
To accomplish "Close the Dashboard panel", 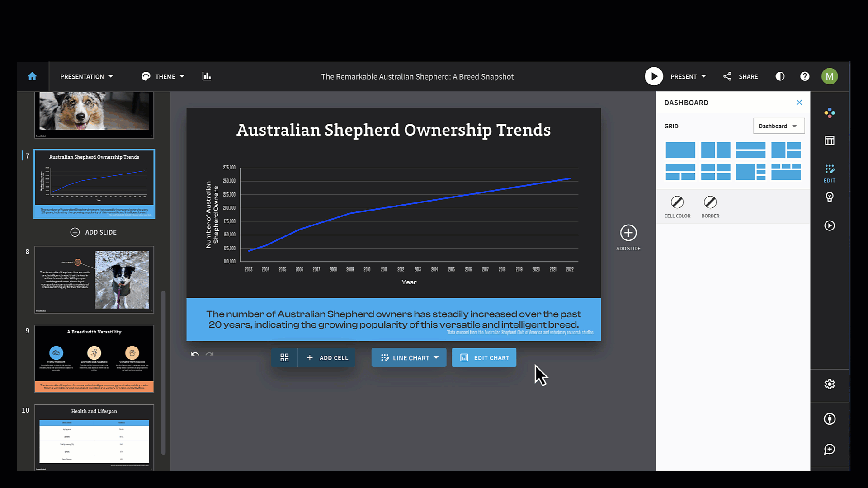I will 799,103.
